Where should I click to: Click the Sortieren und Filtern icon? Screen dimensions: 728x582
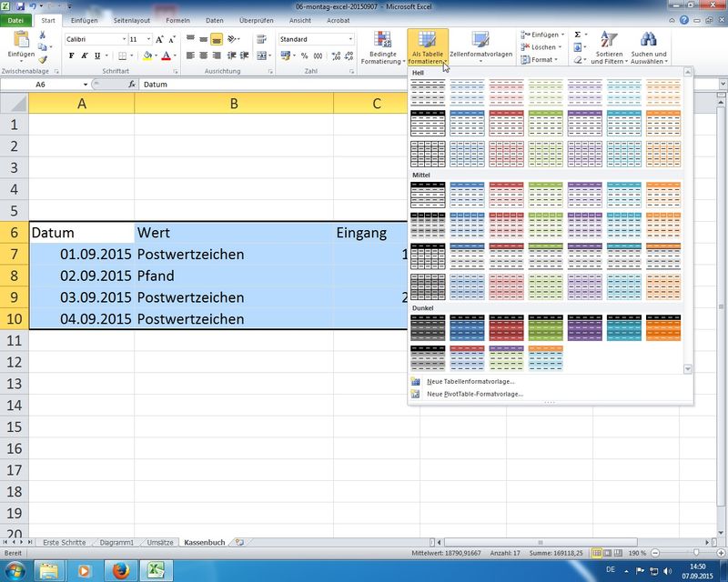[609, 40]
